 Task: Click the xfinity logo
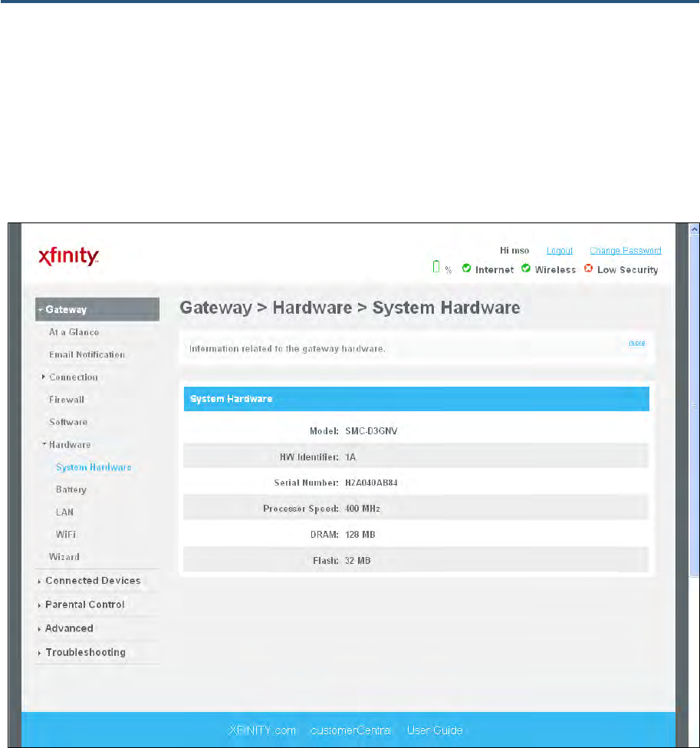69,256
